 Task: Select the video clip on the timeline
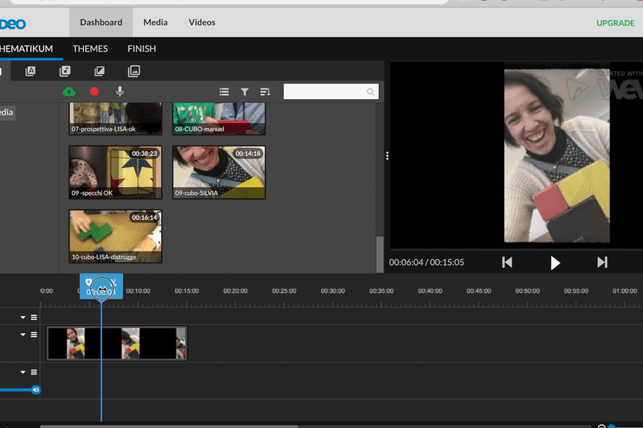117,343
